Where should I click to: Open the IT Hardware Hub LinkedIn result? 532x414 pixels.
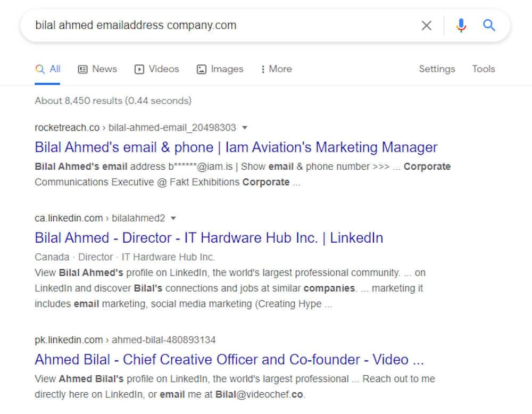[x=209, y=237]
